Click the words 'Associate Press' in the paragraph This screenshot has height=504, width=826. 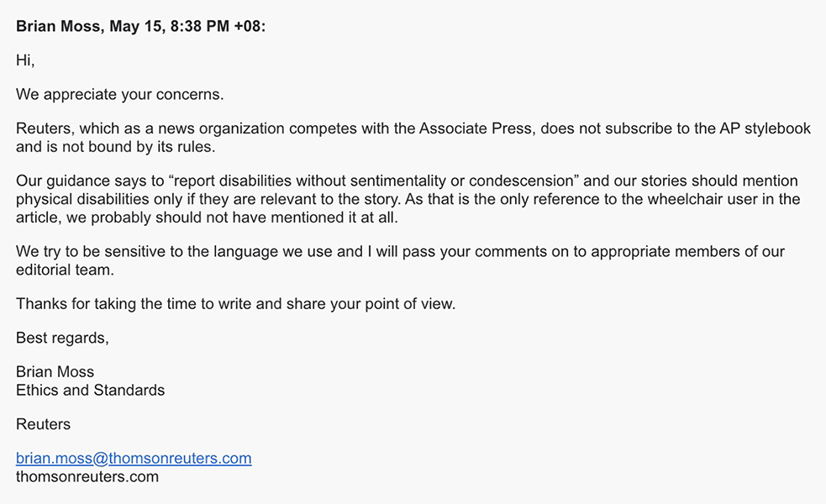point(475,129)
